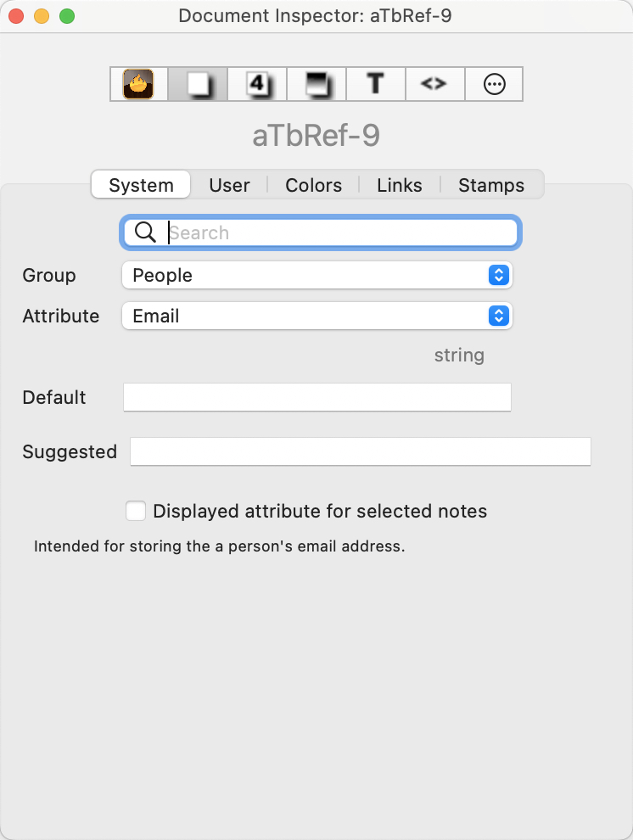The image size is (633, 840).
Task: Click into the Default value field
Action: 317,397
